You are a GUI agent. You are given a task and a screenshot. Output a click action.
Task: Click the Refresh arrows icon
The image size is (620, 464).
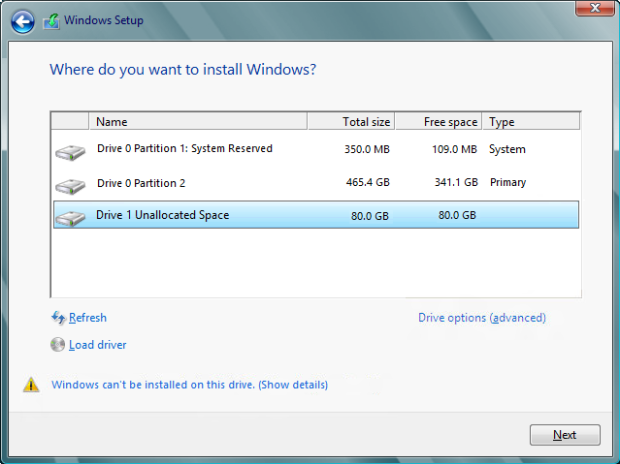(59, 318)
